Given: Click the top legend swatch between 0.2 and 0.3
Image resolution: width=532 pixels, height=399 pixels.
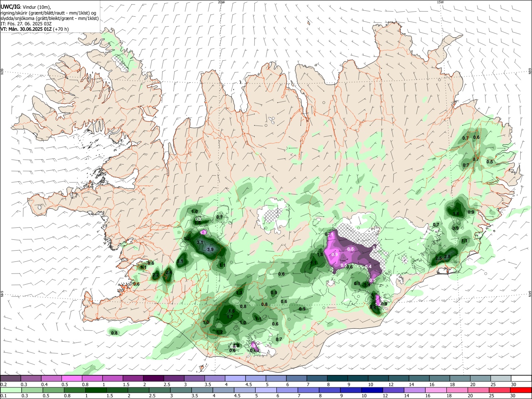Looking at the screenshot, I should [x=10, y=378].
